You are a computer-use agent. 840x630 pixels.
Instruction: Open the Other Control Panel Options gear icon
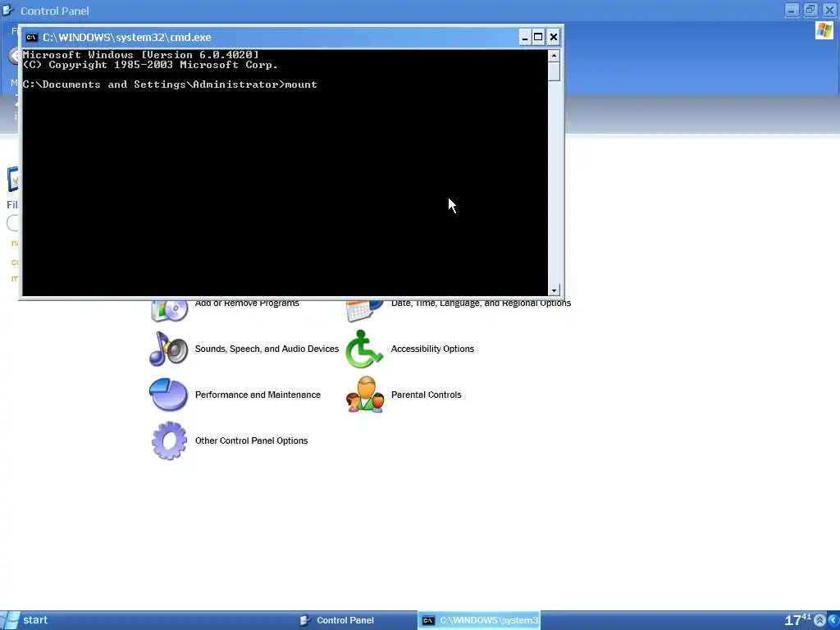point(169,441)
